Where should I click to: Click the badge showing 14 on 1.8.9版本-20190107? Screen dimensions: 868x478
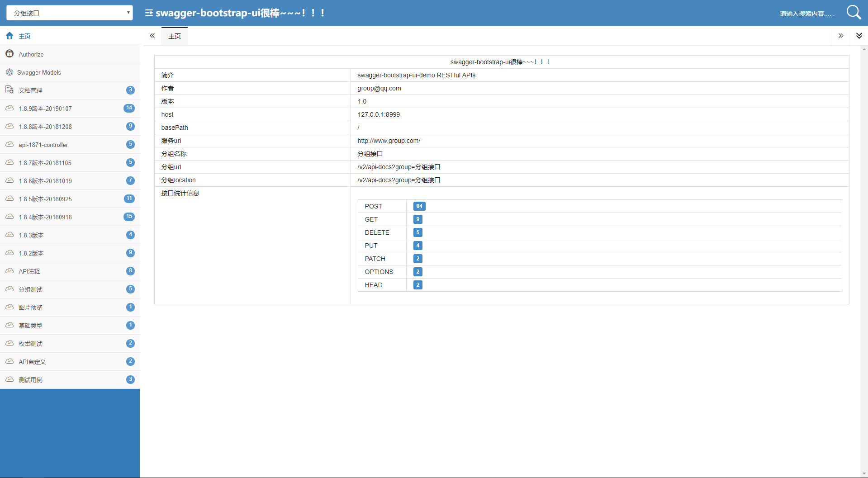point(129,108)
